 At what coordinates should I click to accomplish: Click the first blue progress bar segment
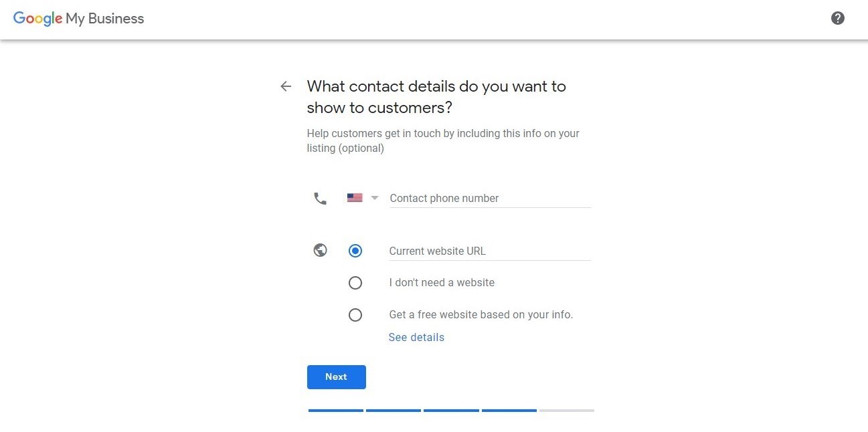click(335, 411)
